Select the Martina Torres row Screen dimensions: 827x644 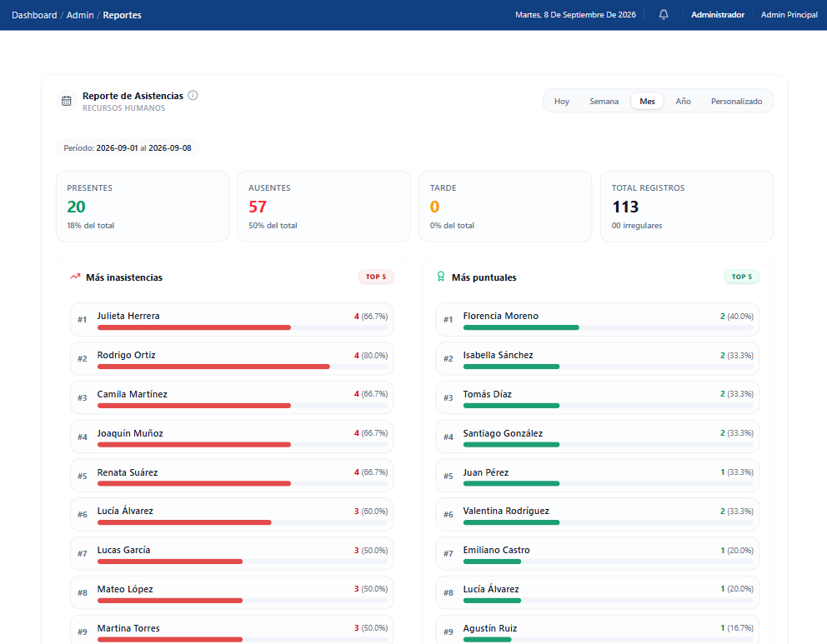click(232, 630)
